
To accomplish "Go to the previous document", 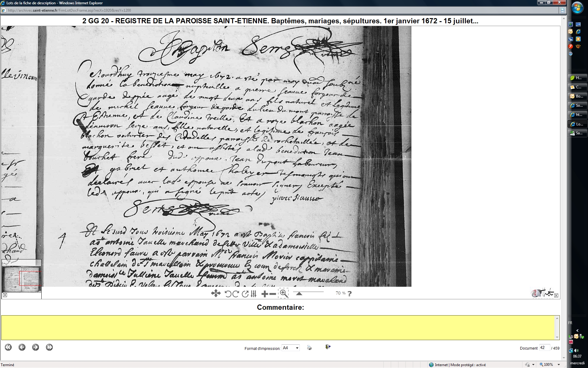I will [22, 347].
